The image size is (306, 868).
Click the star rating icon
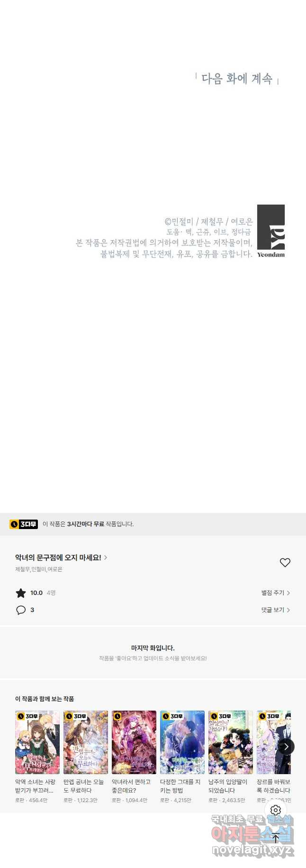pos(21,593)
